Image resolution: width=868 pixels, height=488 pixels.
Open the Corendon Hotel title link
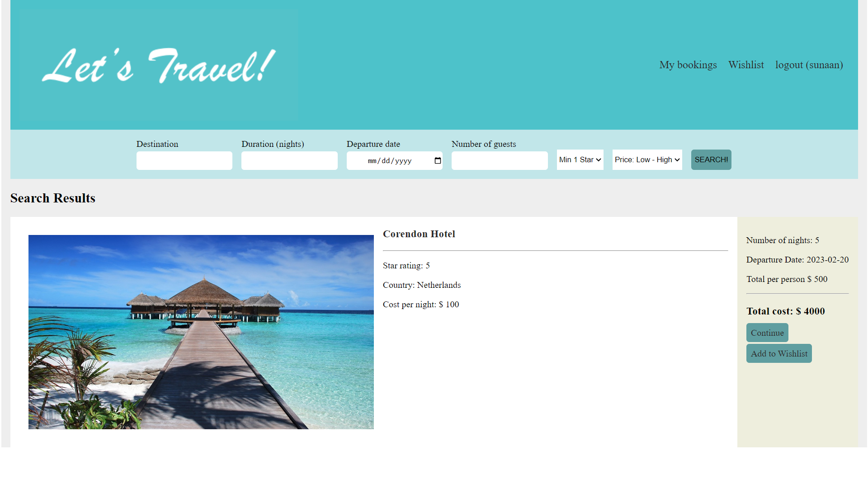point(419,234)
